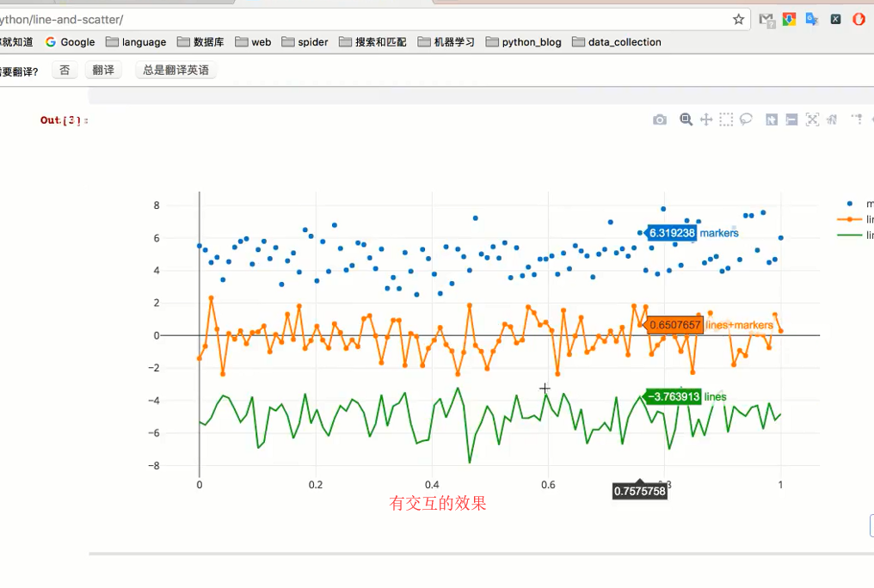Open the Google bookmark
The width and height of the screenshot is (874, 588).
pos(71,42)
